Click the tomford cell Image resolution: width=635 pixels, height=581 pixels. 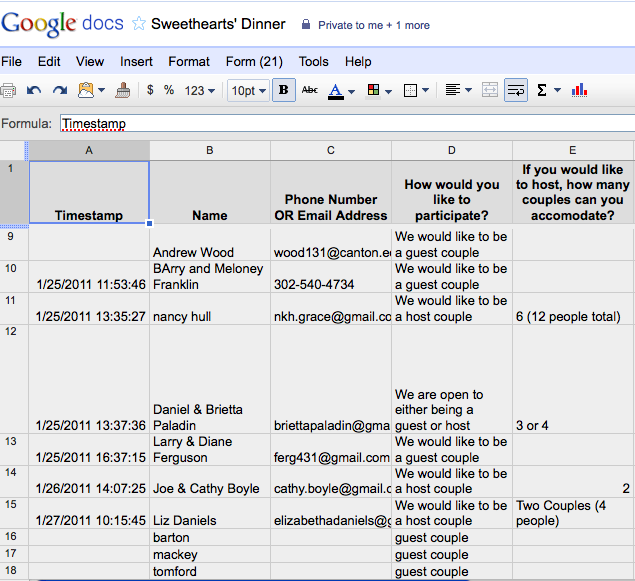click(x=210, y=571)
